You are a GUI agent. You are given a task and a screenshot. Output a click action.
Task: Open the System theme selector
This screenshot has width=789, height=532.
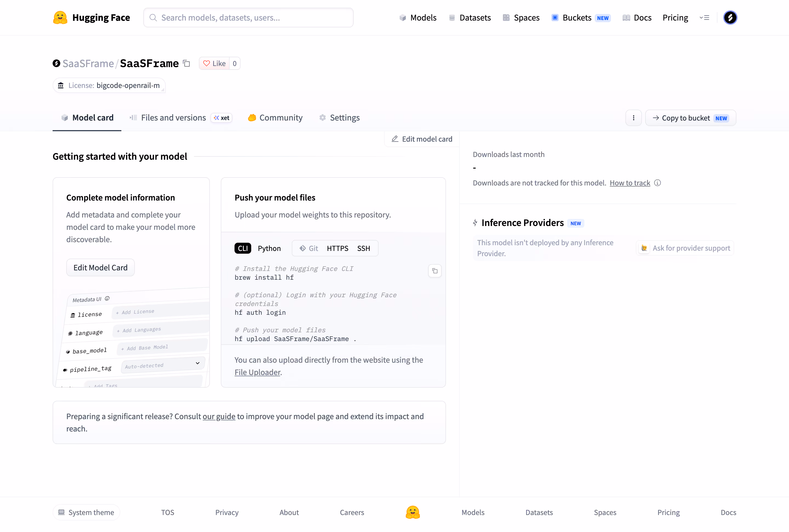tap(86, 512)
